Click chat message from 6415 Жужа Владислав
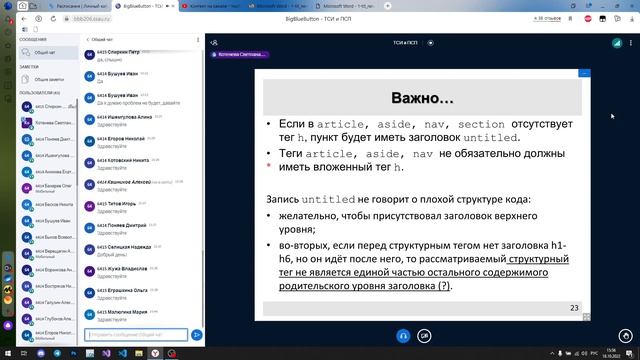 click(141, 272)
